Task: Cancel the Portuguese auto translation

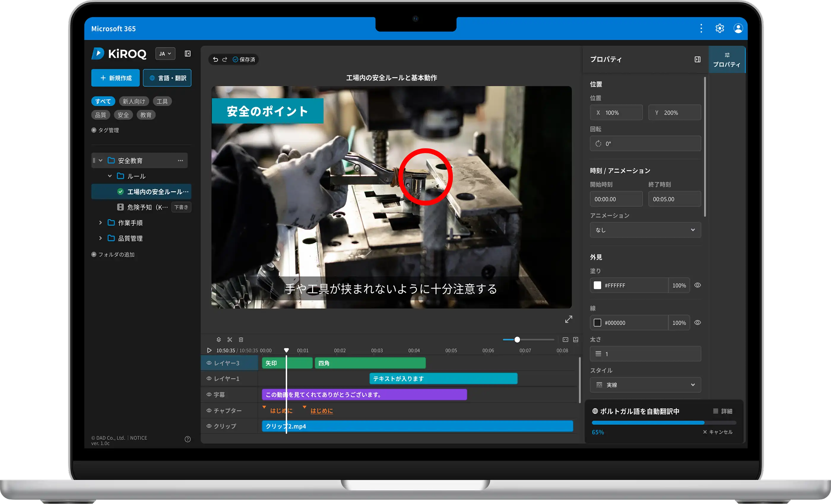Action: (718, 432)
